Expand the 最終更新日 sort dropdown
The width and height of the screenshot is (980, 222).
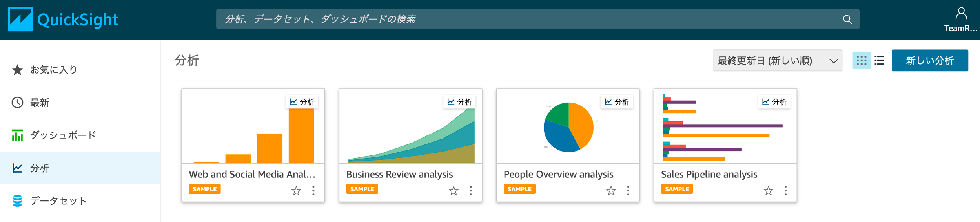point(778,60)
